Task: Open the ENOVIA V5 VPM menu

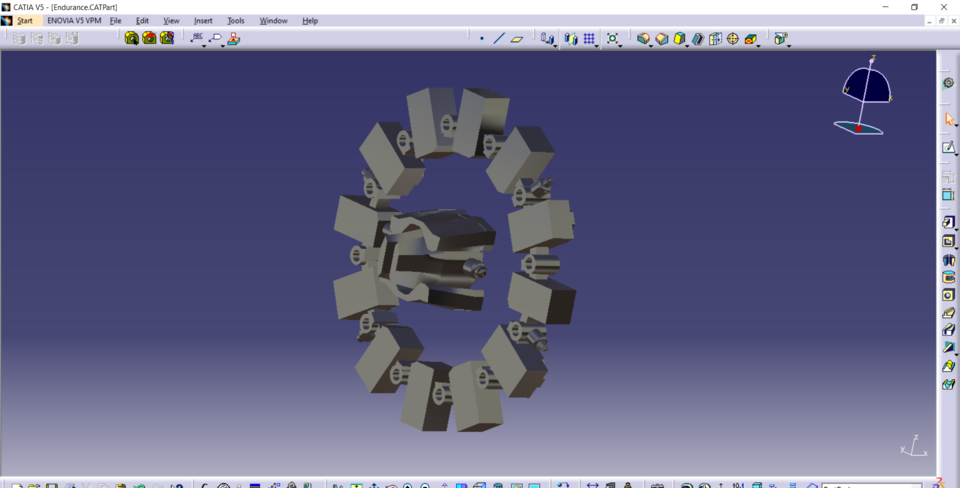Action: pyautogui.click(x=74, y=21)
